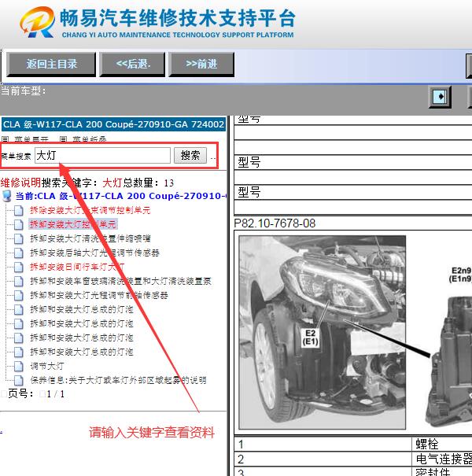Click the 当前车型: label
The image size is (472, 476).
click(x=24, y=90)
